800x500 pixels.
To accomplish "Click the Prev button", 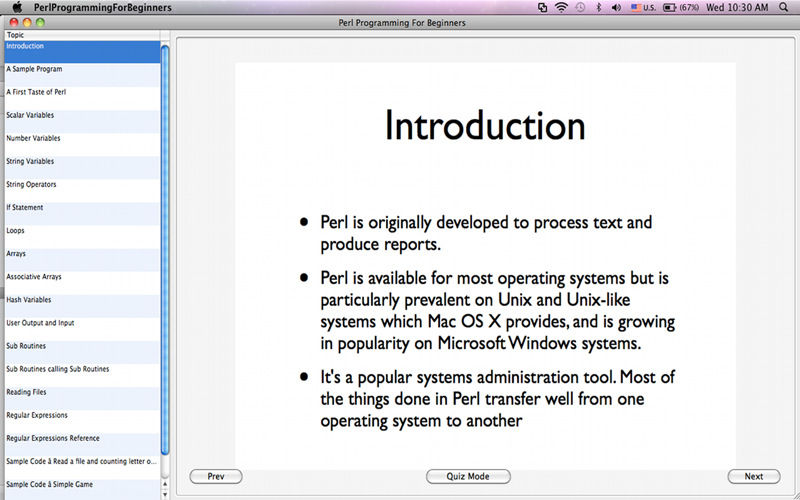I will [216, 477].
